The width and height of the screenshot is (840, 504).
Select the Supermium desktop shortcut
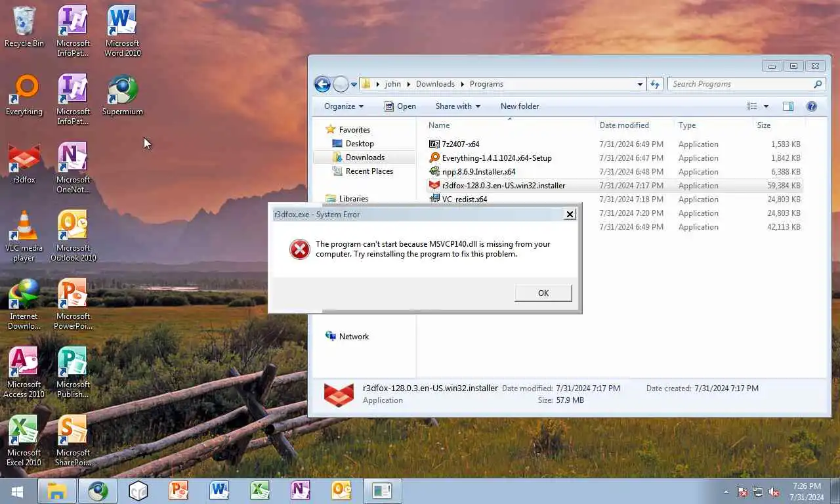[123, 96]
